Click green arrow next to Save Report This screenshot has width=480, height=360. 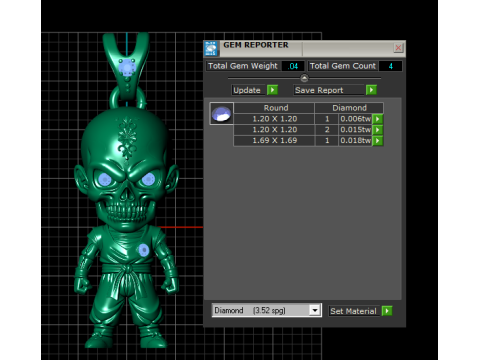tap(371, 90)
